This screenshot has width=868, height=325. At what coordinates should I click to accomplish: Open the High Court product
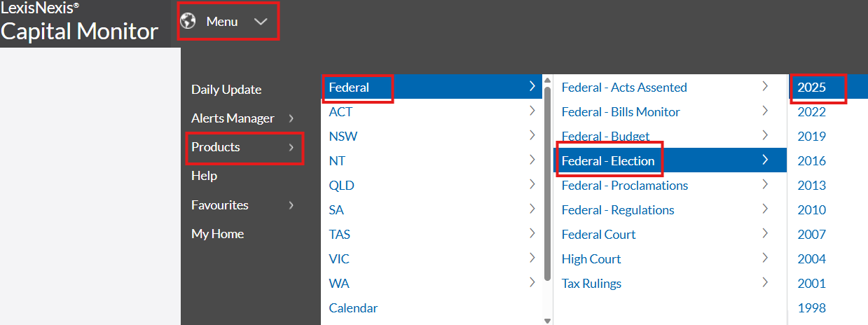(x=591, y=259)
